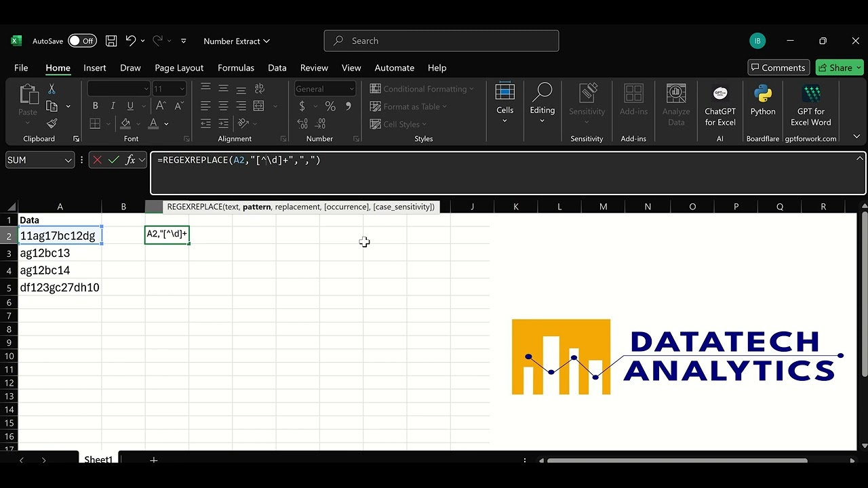868x488 pixels.
Task: Decrease font size with the smaller A icon
Action: pos(178,106)
